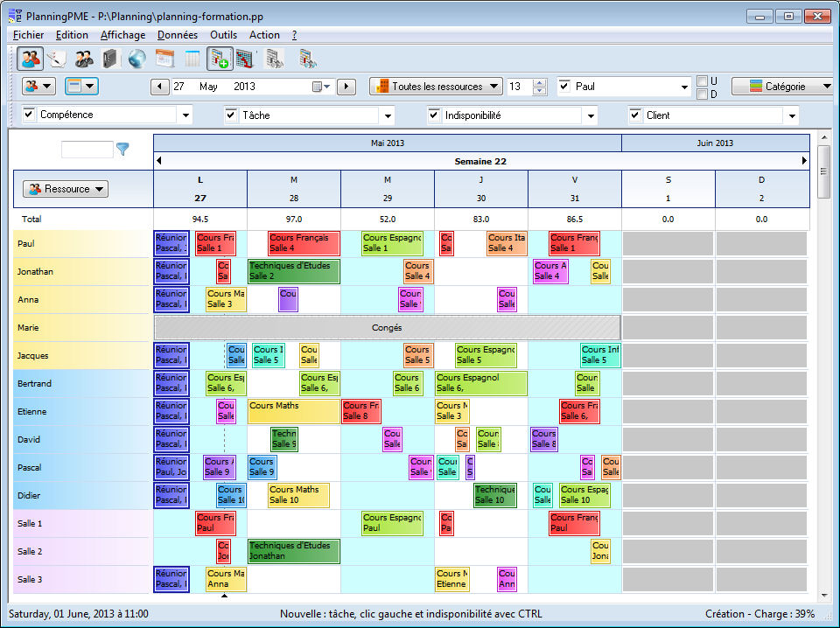
Task: Decrease the 13 value with the down spinner
Action: 540,91
